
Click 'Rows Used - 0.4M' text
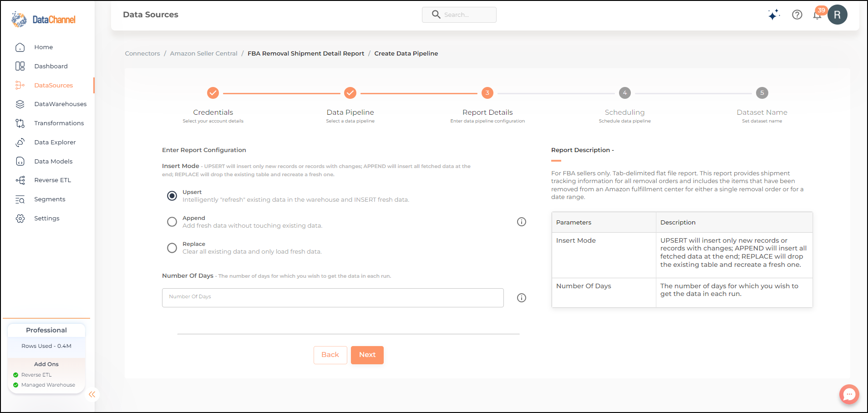click(46, 346)
